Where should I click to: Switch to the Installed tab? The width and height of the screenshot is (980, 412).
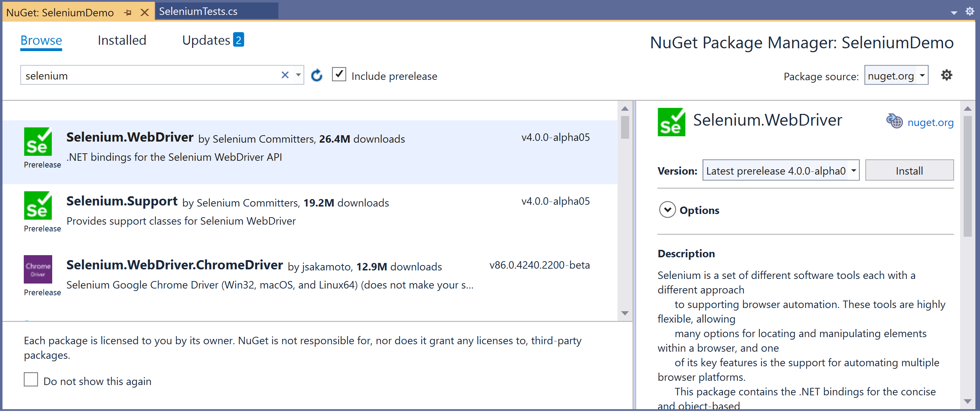(x=122, y=40)
